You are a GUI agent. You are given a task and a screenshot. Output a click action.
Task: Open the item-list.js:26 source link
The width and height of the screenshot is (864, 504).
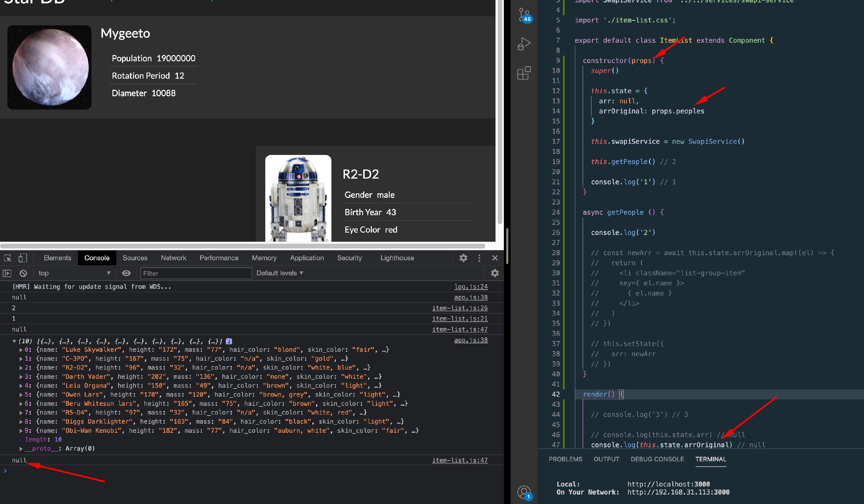(459, 308)
